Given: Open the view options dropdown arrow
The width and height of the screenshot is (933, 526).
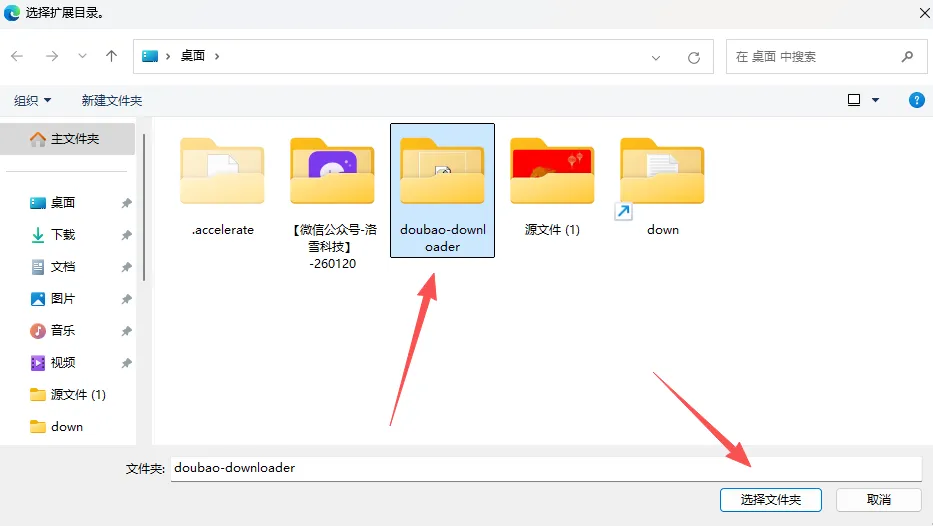Looking at the screenshot, I should click(x=875, y=100).
